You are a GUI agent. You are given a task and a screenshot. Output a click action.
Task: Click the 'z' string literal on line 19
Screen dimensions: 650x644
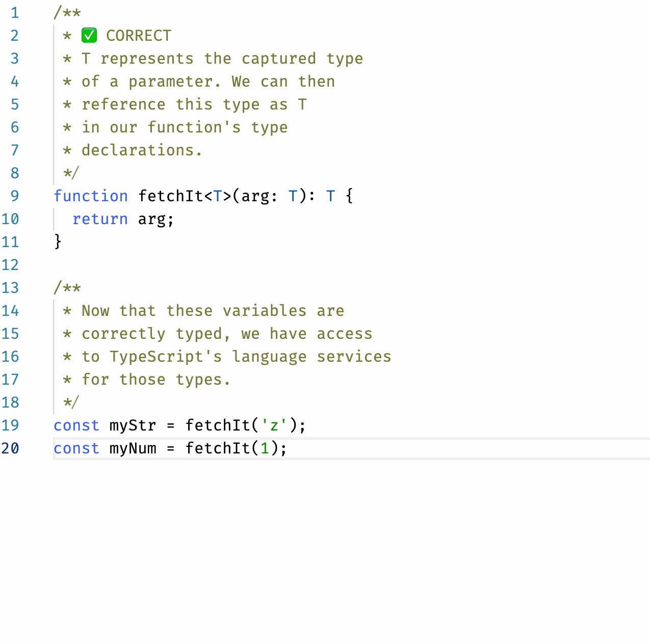(273, 425)
